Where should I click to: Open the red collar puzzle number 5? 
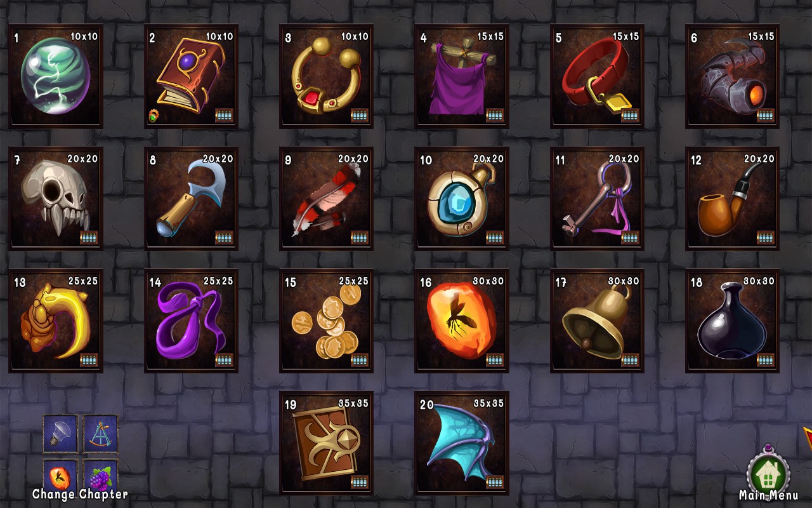tap(597, 76)
